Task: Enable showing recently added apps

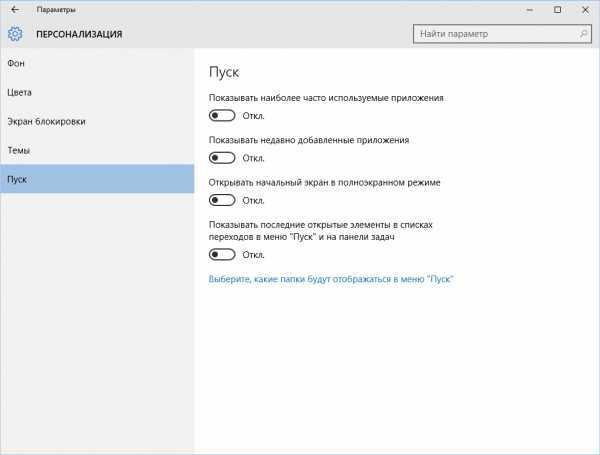Action: click(x=223, y=157)
